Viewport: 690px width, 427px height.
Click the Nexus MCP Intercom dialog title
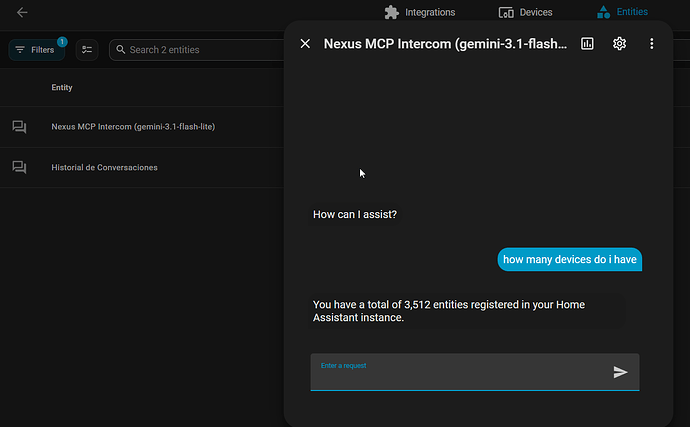445,44
